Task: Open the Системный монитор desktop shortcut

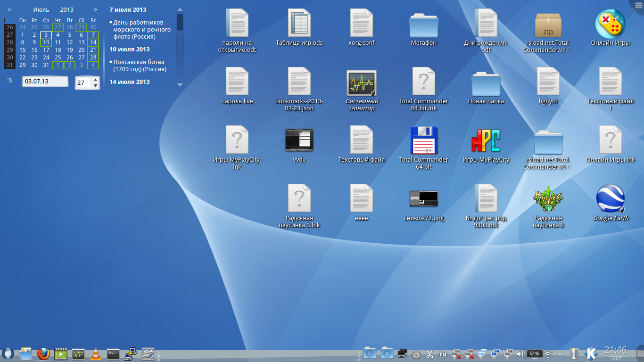Action: (x=361, y=82)
